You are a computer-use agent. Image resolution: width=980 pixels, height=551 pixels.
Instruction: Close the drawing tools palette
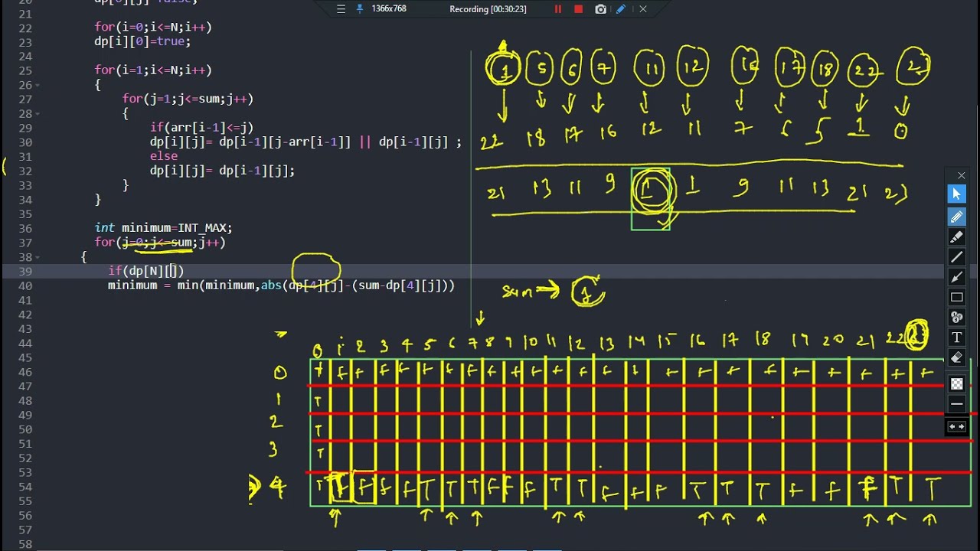tap(962, 176)
